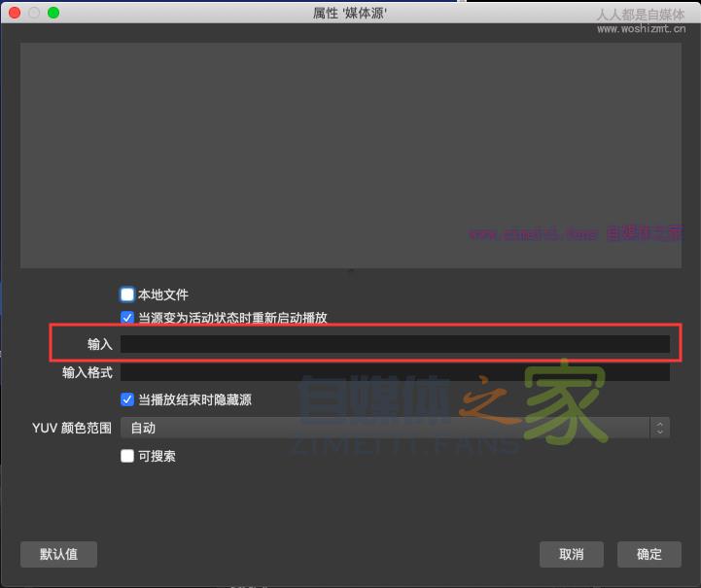Click the up-down arrows of YUV dropdown
Screen dimensions: 701x588
(x=660, y=428)
